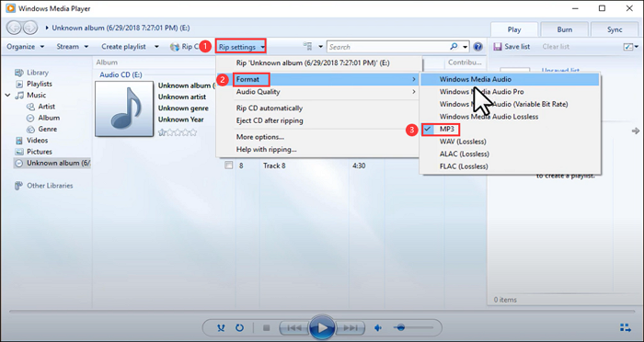Open the Stream dropdown
This screenshot has height=342, width=644.
tap(73, 47)
